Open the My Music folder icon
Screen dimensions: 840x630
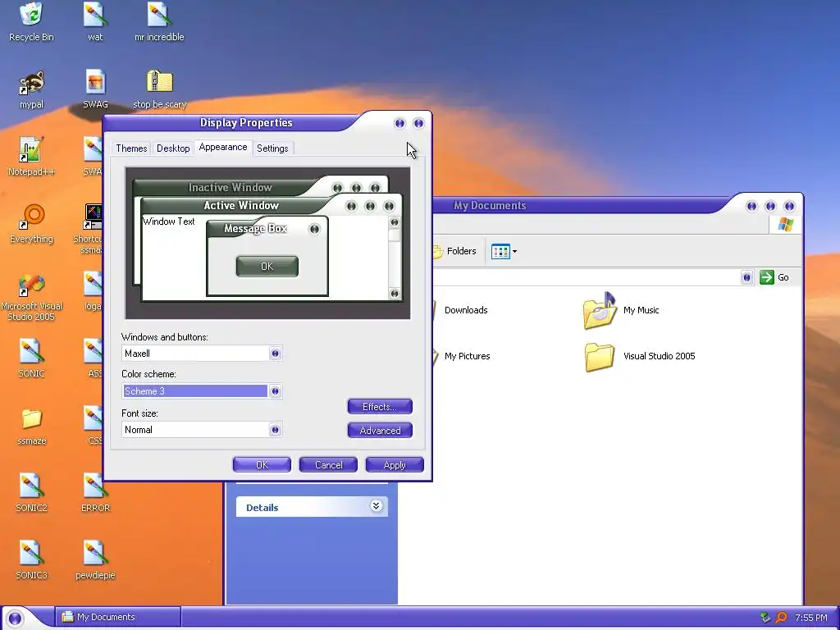(x=600, y=310)
